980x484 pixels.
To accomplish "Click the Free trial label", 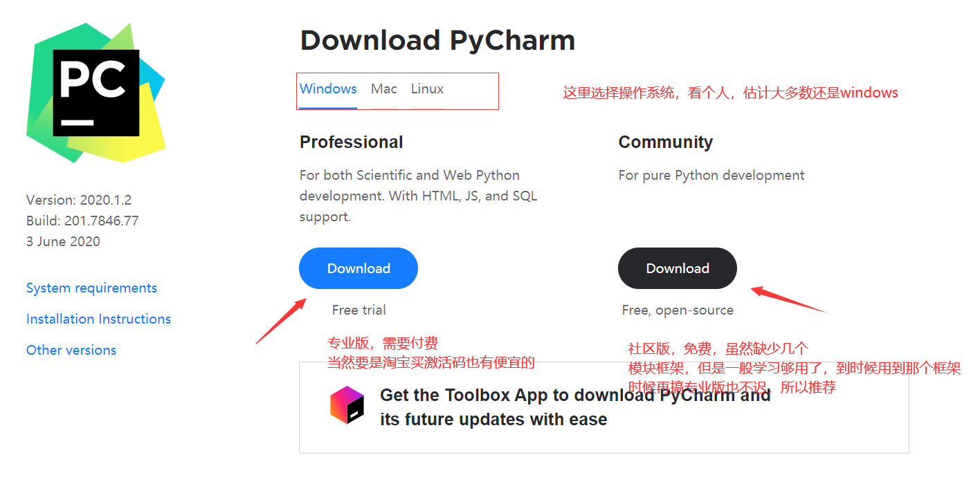I will (359, 310).
